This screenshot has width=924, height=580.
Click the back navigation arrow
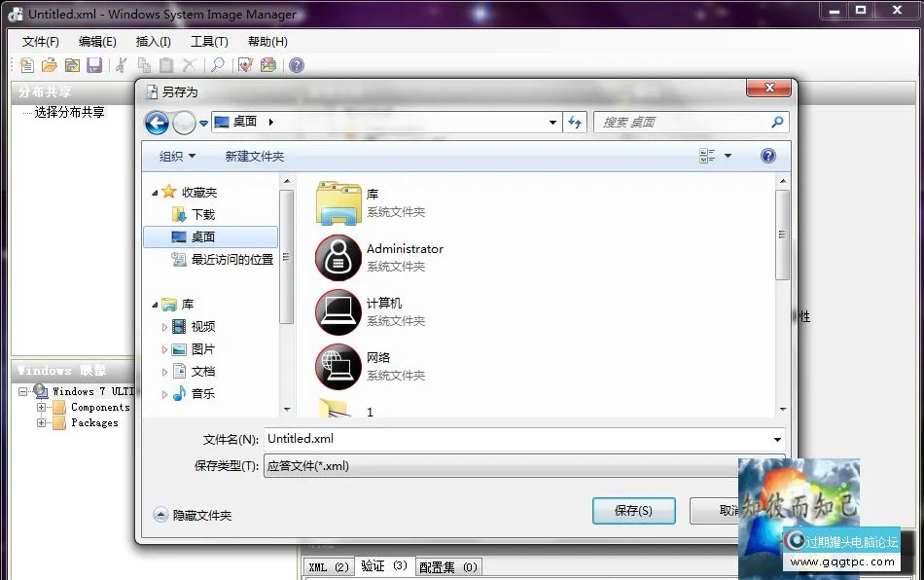pyautogui.click(x=156, y=122)
